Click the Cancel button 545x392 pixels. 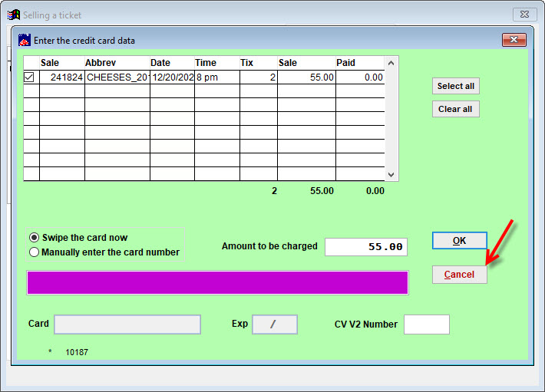point(459,275)
